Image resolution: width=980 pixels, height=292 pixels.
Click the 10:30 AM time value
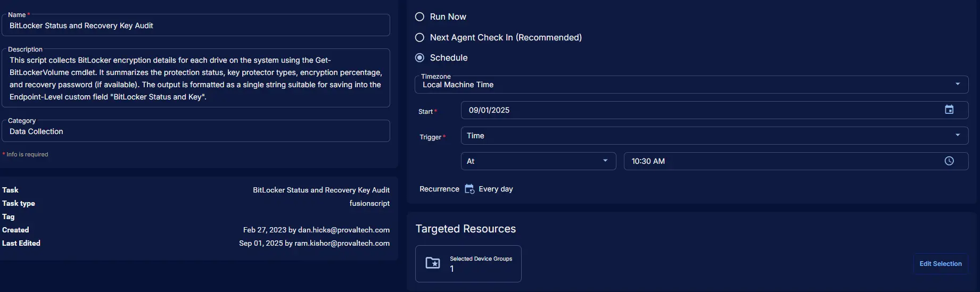point(648,161)
